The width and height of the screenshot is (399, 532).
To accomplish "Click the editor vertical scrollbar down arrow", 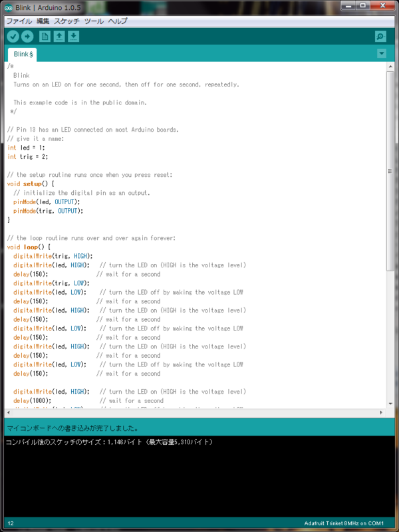I will pyautogui.click(x=390, y=404).
